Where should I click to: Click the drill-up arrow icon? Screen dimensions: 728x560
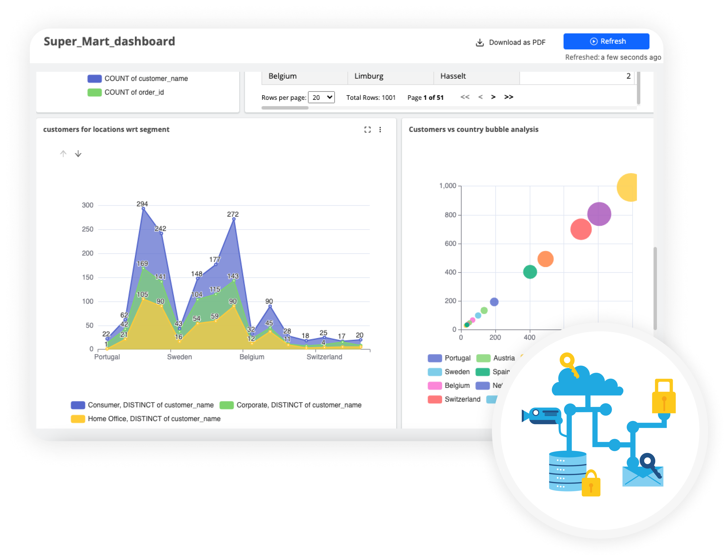(x=63, y=153)
